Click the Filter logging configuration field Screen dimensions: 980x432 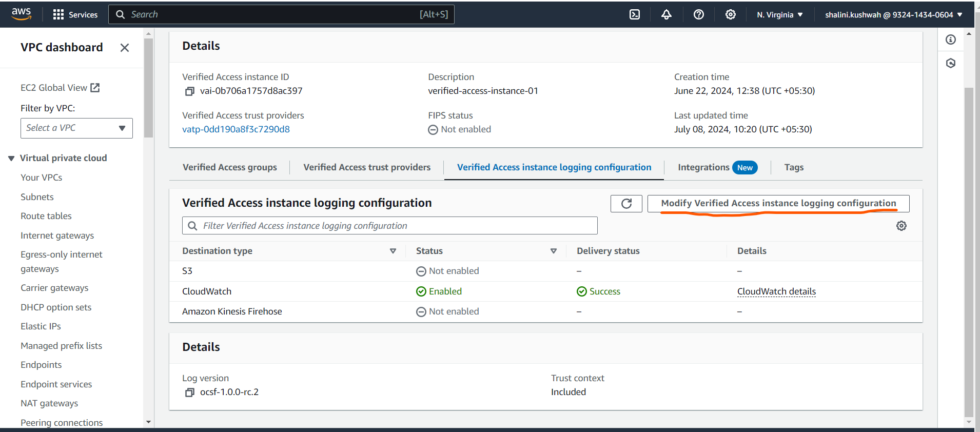pos(390,226)
